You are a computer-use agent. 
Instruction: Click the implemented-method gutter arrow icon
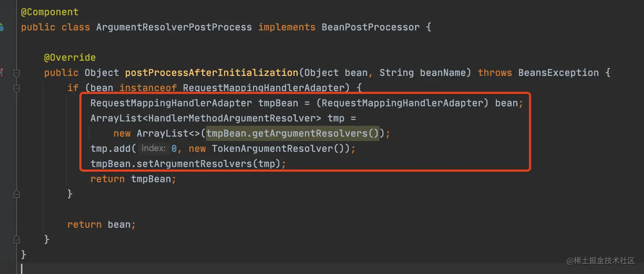tap(1, 73)
